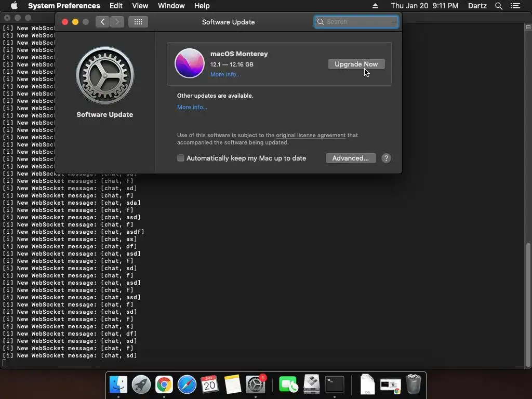
Task: Open Calendar from the Dock
Action: click(209, 384)
